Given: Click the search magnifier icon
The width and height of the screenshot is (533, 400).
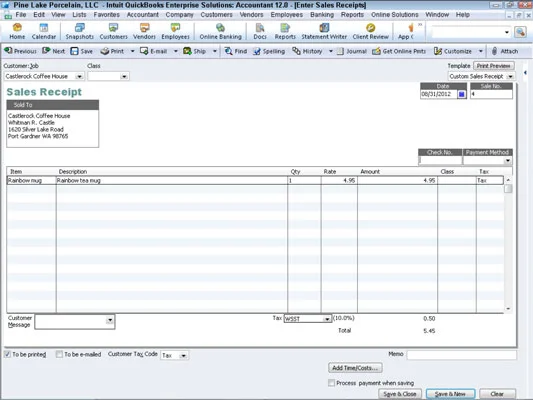Looking at the screenshot, I should click(x=520, y=32).
